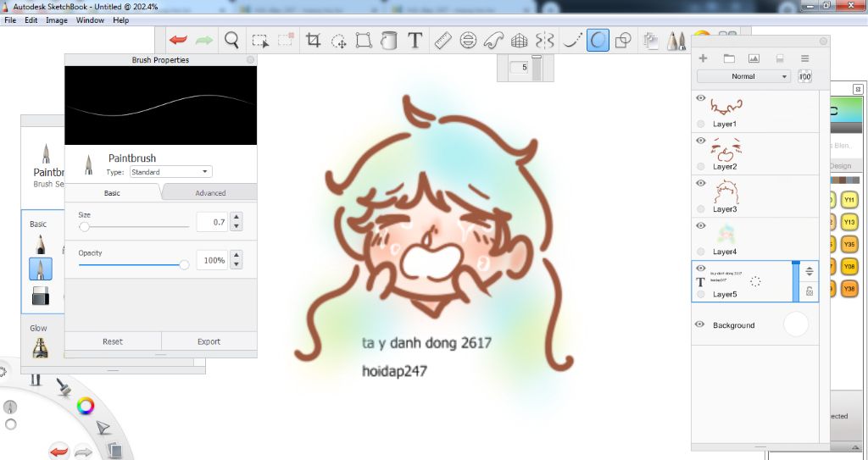Switch to the Advanced brush tab

point(210,192)
